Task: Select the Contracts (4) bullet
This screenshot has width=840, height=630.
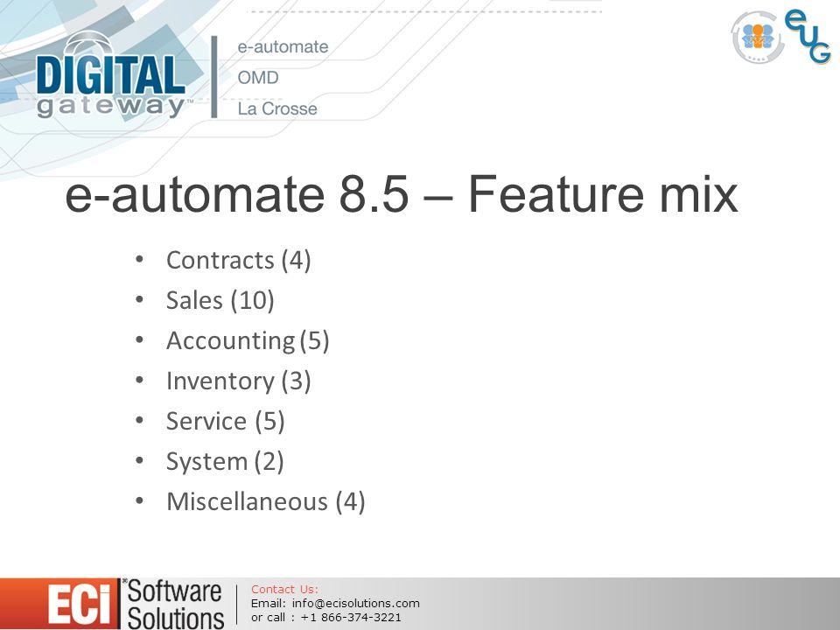Action: pos(238,261)
